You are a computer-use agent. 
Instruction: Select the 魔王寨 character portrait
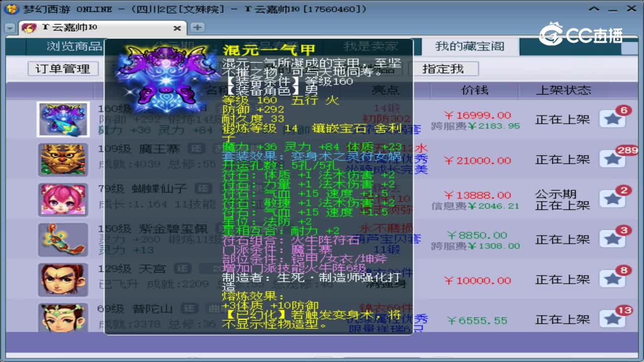click(x=63, y=159)
